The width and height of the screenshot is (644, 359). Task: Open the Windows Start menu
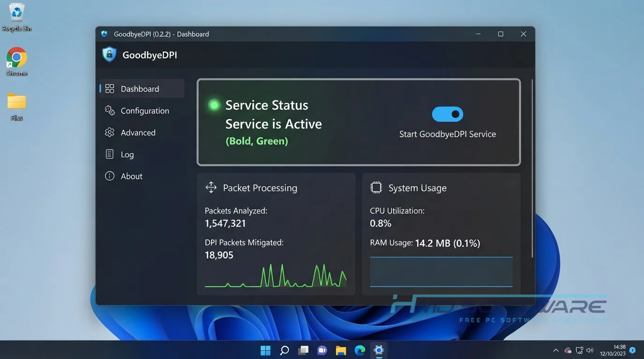click(265, 350)
